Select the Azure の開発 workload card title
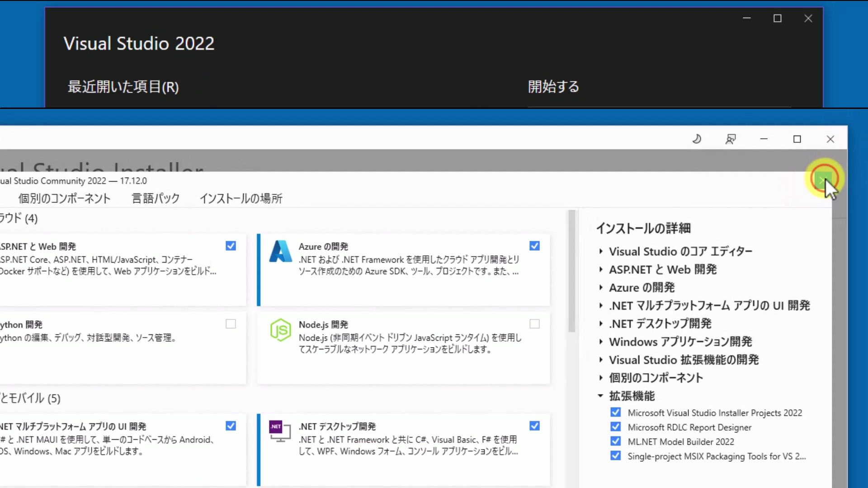The height and width of the screenshot is (488, 868). (x=323, y=247)
